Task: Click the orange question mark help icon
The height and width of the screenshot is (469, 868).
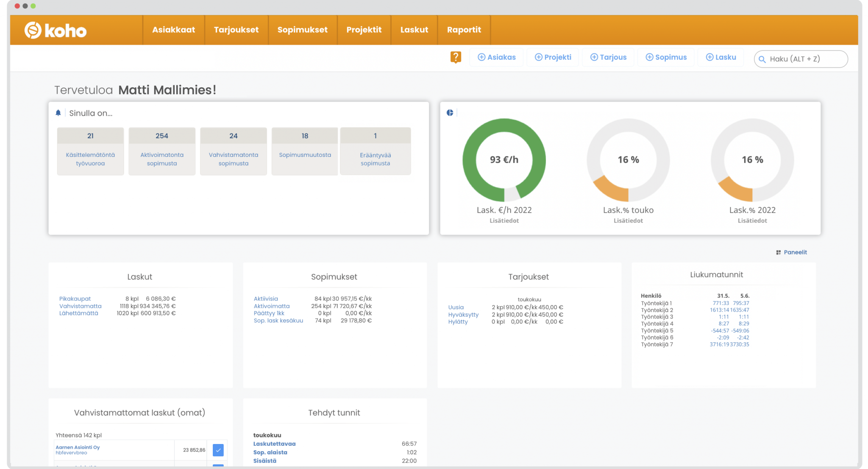Action: tap(456, 57)
